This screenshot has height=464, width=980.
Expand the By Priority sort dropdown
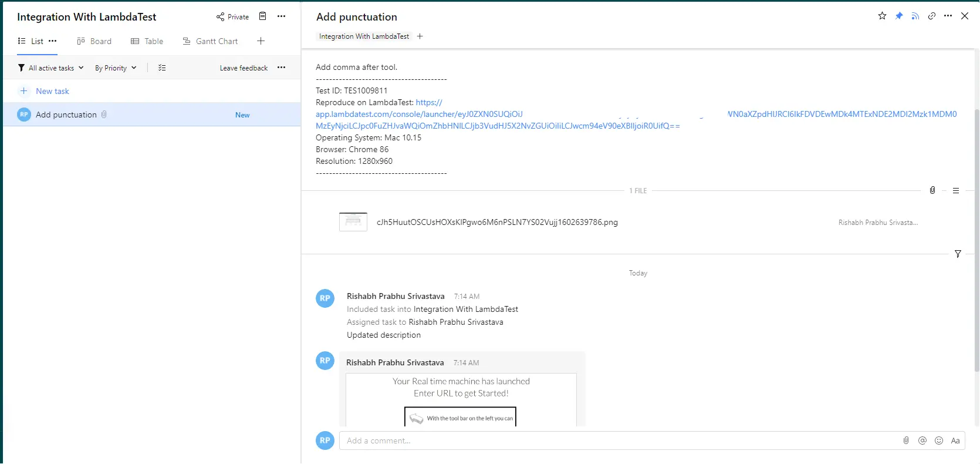116,68
